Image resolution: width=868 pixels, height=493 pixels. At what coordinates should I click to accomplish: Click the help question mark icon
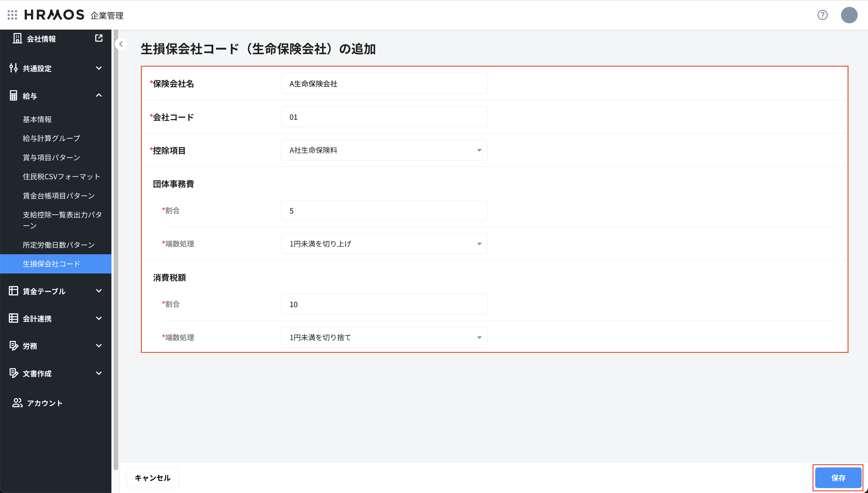pos(823,15)
